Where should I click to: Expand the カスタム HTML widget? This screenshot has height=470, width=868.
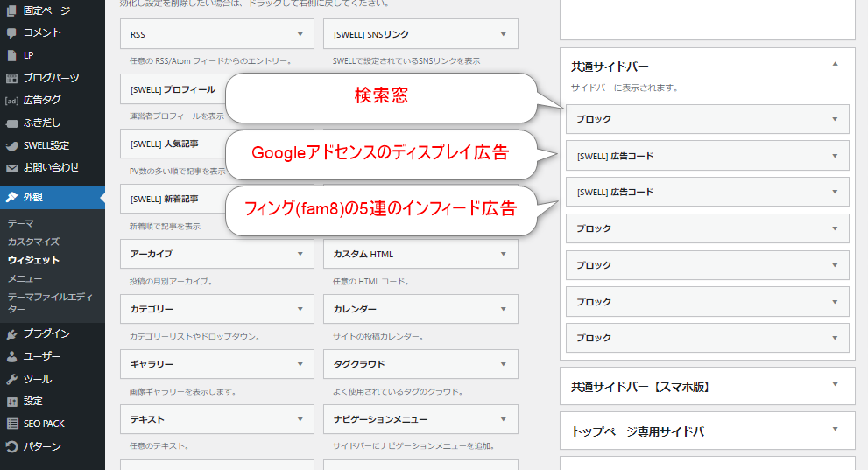(x=503, y=254)
